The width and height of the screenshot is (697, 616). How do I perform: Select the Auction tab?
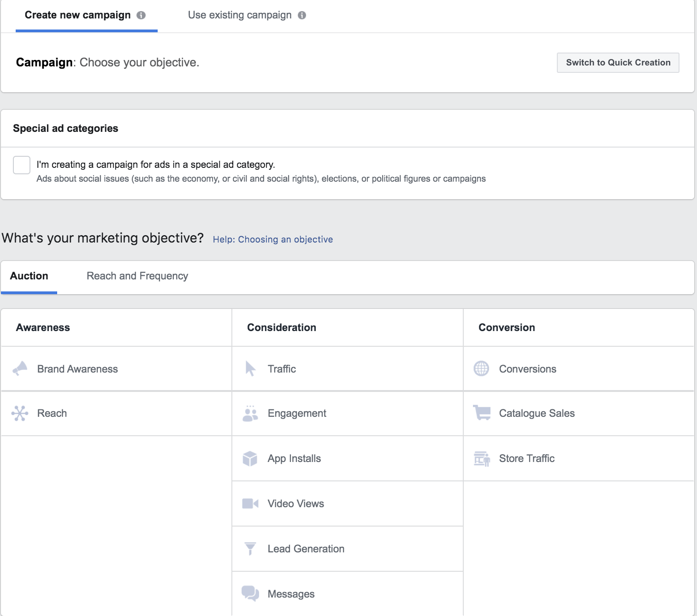tap(29, 276)
